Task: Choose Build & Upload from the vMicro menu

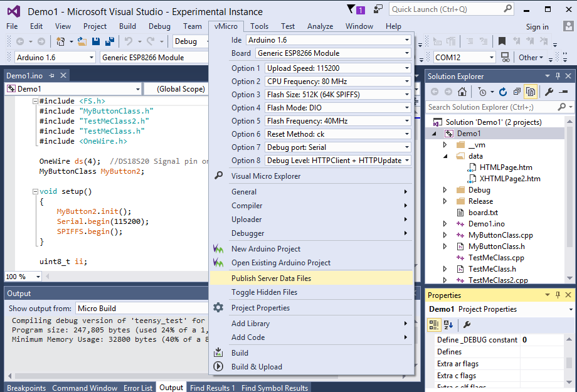Action: click(257, 367)
